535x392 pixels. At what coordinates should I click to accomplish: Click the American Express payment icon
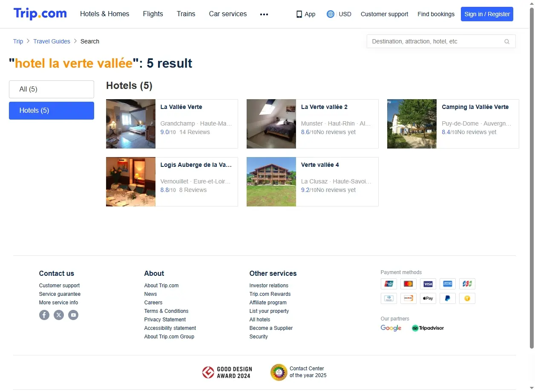pyautogui.click(x=448, y=284)
